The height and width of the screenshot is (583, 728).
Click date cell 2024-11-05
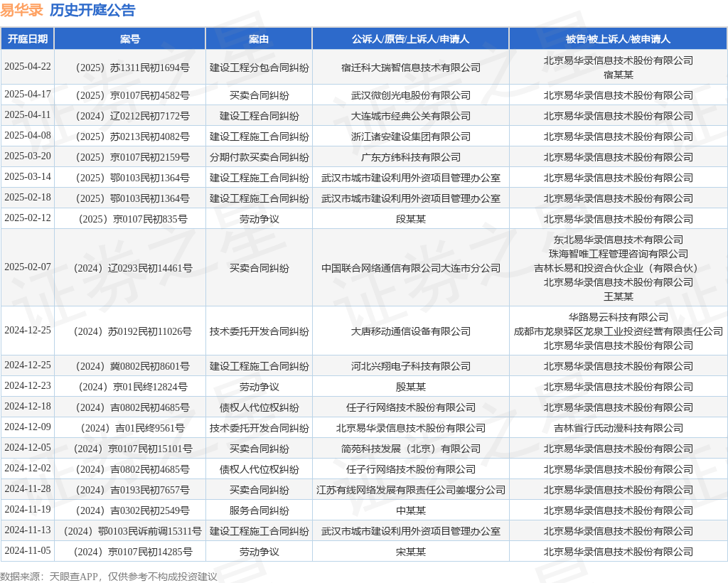28,550
